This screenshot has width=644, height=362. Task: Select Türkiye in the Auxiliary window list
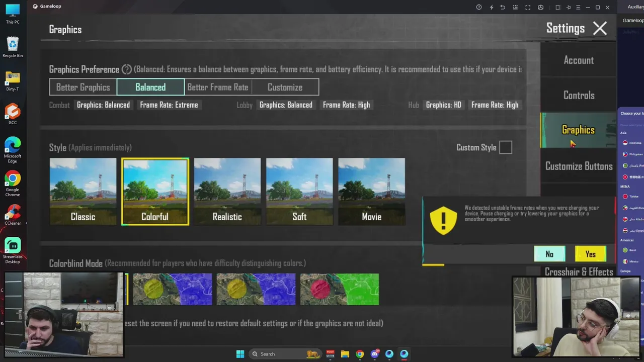tap(632, 197)
